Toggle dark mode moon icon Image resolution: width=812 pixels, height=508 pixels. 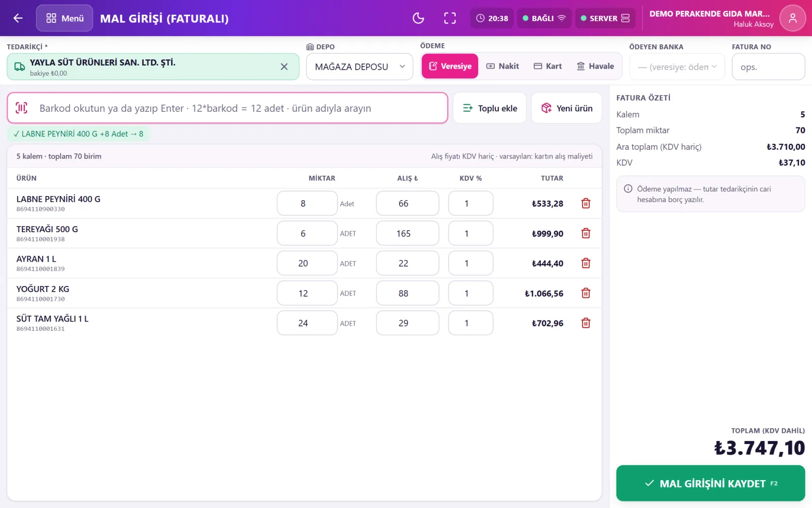pyautogui.click(x=418, y=18)
